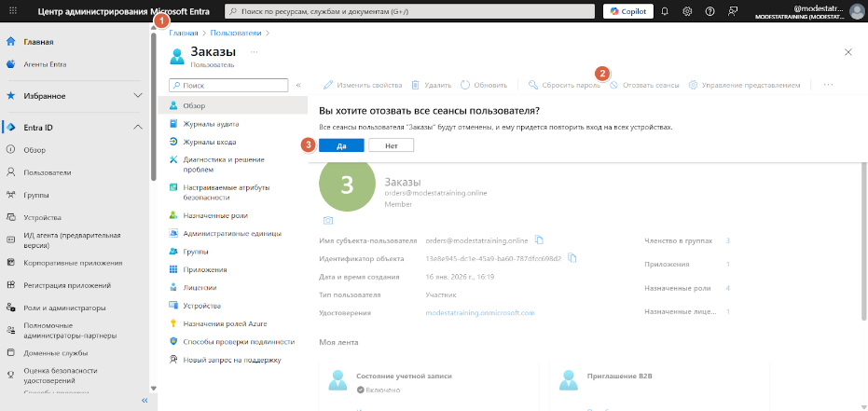The height and width of the screenshot is (411, 868).
Task: Open assigned roles count 4
Action: (x=728, y=288)
